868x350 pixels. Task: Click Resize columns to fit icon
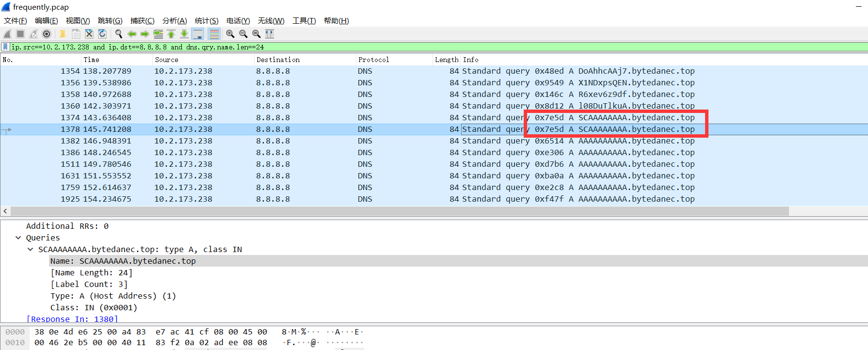pyautogui.click(x=270, y=34)
